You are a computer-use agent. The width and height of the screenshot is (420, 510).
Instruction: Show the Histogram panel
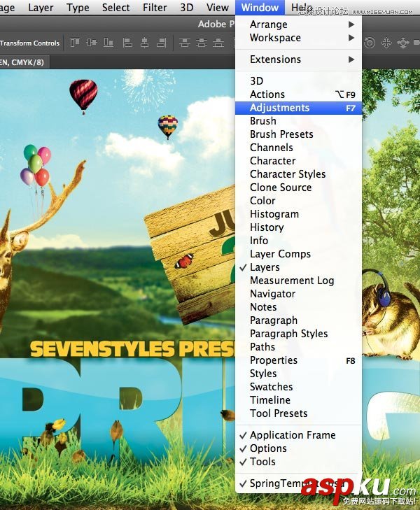click(x=298, y=214)
